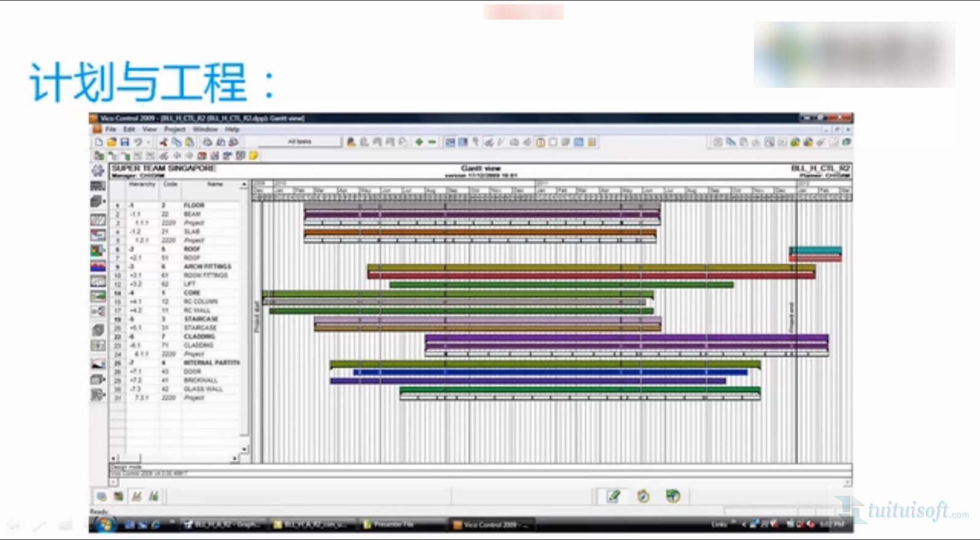Click the Name column header
The image size is (980, 540).
[x=214, y=184]
